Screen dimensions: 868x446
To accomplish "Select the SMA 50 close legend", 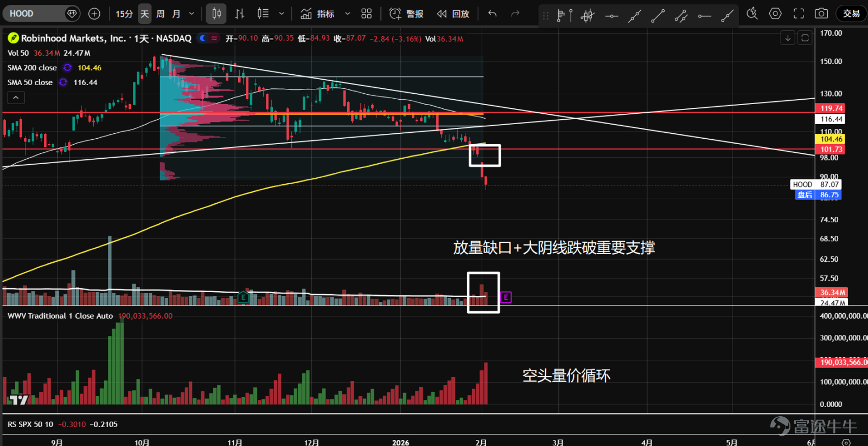I will click(x=30, y=82).
